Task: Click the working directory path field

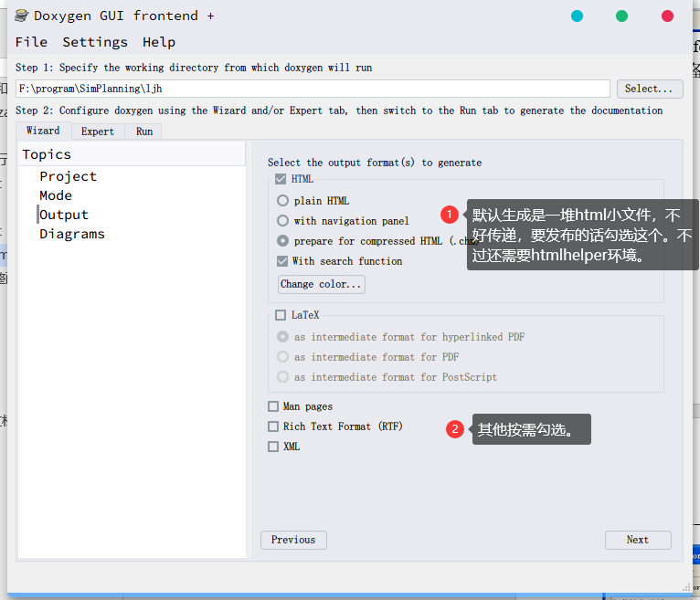Action: point(313,89)
